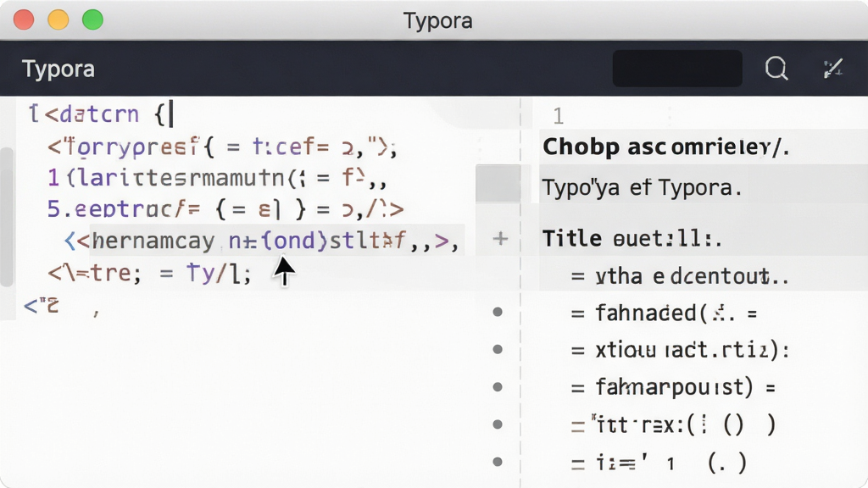This screenshot has width=868, height=488.
Task: Click the 'Title ouet:ll:.' heading
Action: (x=632, y=238)
